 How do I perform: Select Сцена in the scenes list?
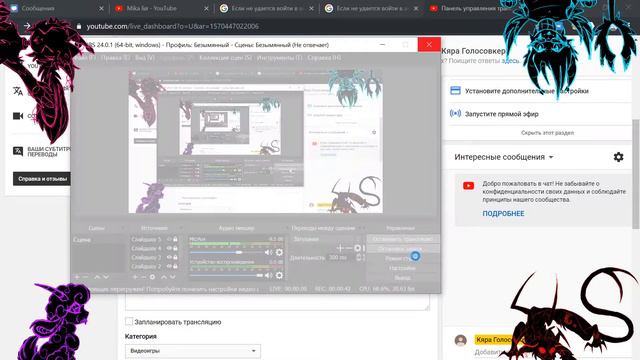pos(98,240)
